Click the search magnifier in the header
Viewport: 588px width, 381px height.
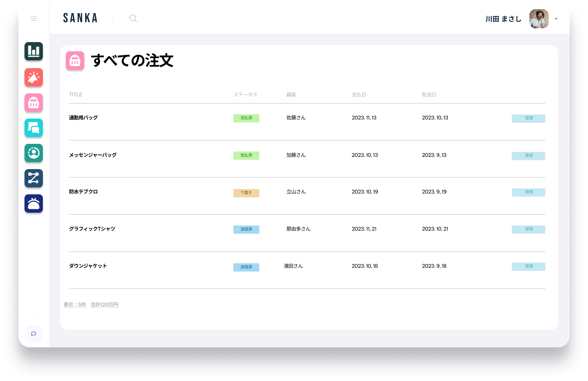tap(133, 18)
